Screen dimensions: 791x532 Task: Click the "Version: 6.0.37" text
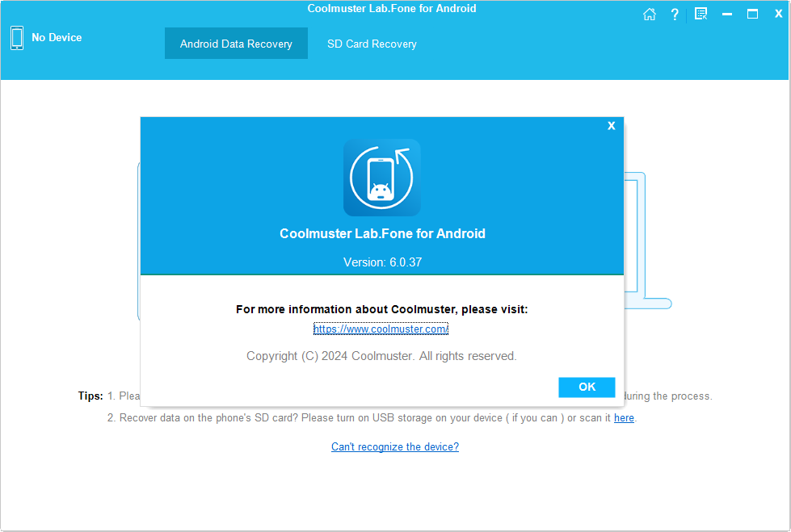coord(382,262)
